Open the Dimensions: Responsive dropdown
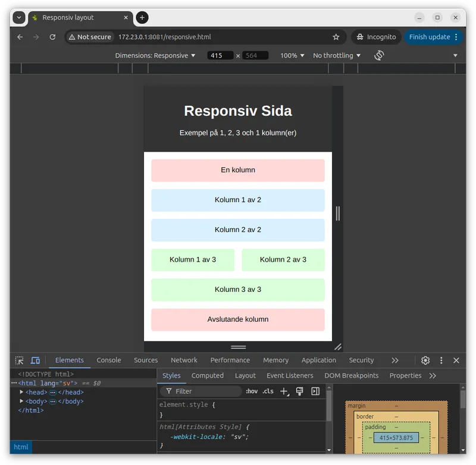The height and width of the screenshot is (465, 476). (155, 55)
